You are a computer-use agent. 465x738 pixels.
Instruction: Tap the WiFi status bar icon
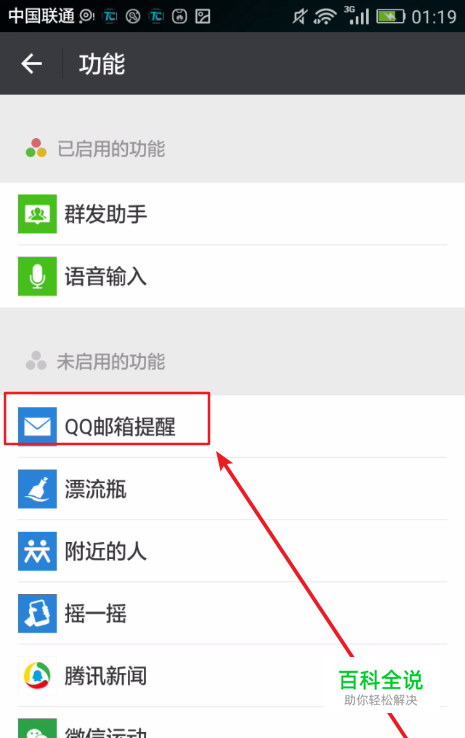325,16
